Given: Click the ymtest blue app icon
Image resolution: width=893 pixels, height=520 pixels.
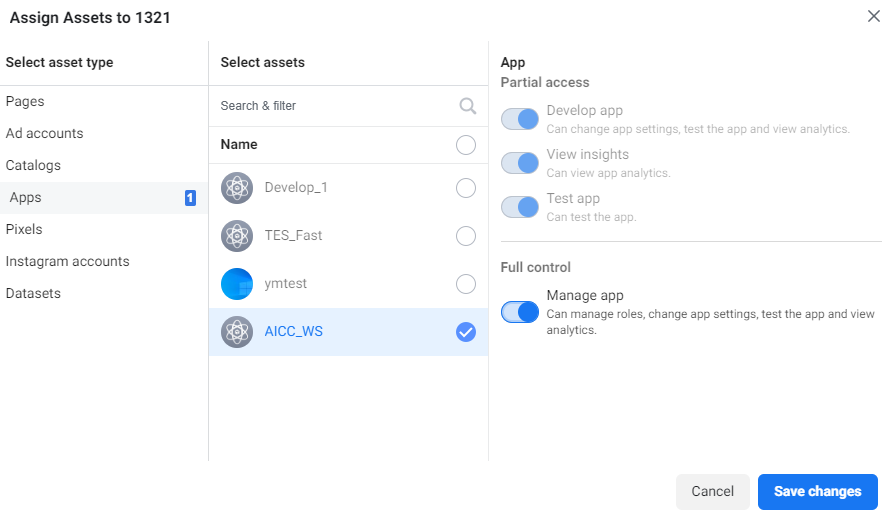Looking at the screenshot, I should pyautogui.click(x=237, y=284).
